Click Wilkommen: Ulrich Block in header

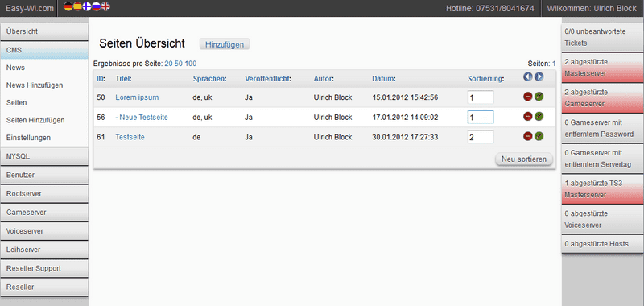(x=592, y=8)
